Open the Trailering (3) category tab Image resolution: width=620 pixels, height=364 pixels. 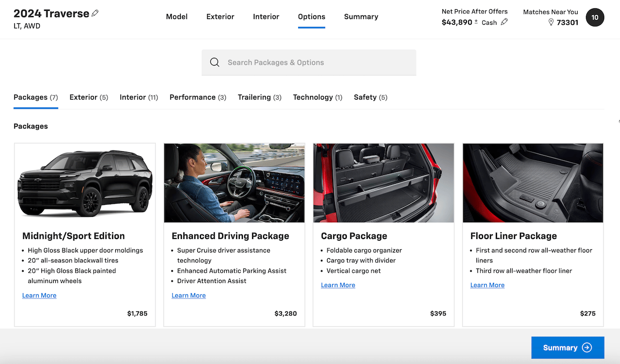point(259,97)
